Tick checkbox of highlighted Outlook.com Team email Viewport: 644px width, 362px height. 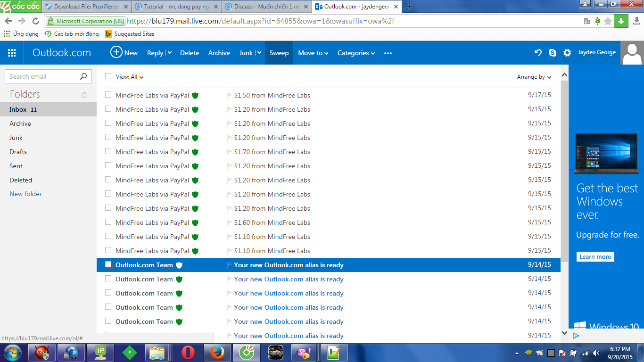(108, 264)
